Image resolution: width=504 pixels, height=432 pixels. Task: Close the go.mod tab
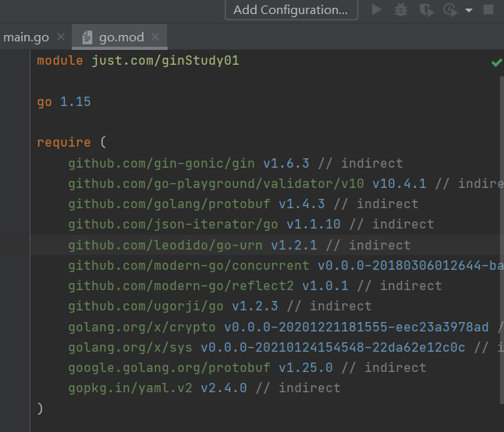point(155,37)
